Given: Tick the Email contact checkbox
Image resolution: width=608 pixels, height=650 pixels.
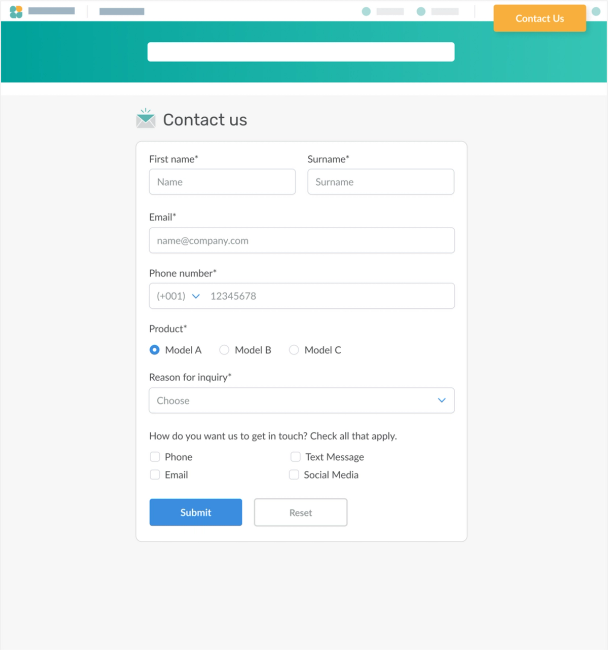Looking at the screenshot, I should tap(155, 475).
